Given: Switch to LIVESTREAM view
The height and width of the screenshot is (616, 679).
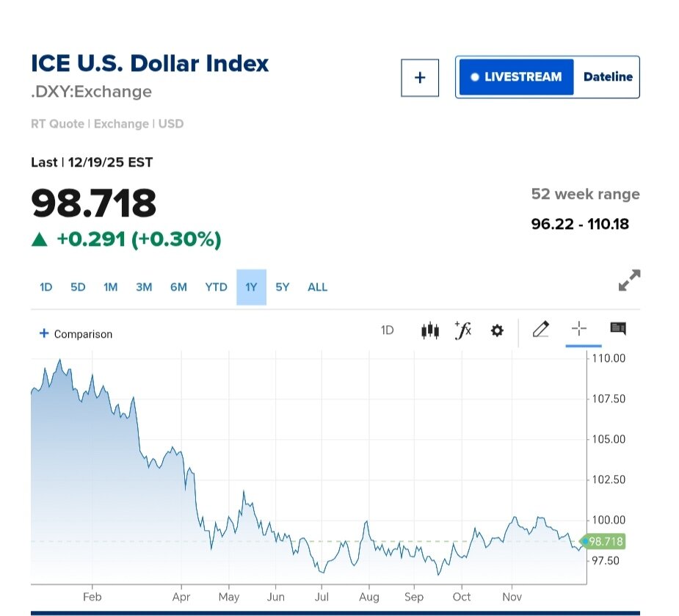Looking at the screenshot, I should (x=516, y=77).
